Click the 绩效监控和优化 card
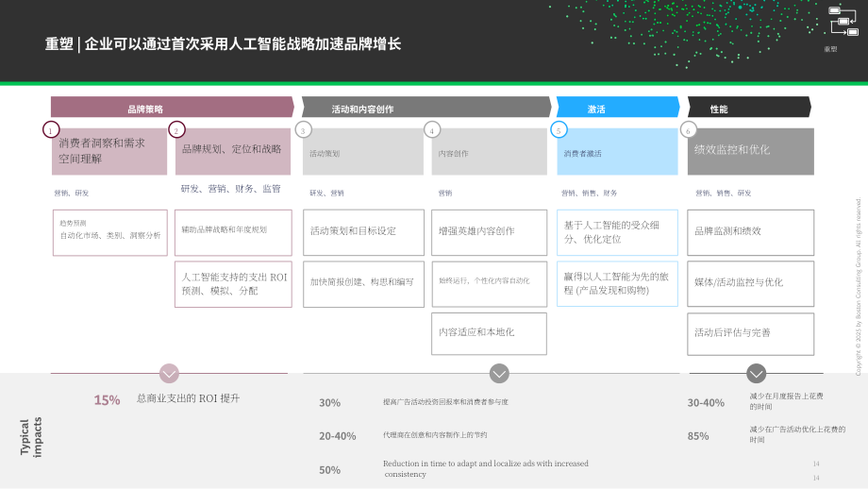The image size is (868, 489). click(x=751, y=152)
